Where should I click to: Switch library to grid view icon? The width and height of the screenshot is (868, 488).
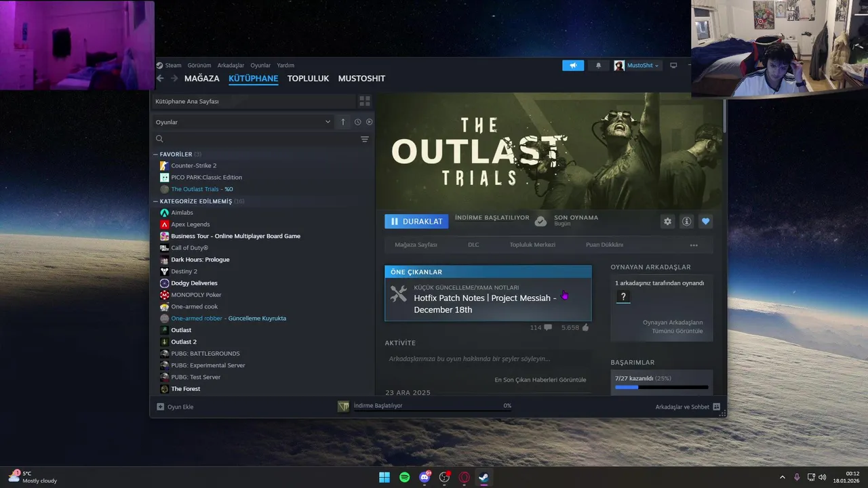coord(365,101)
